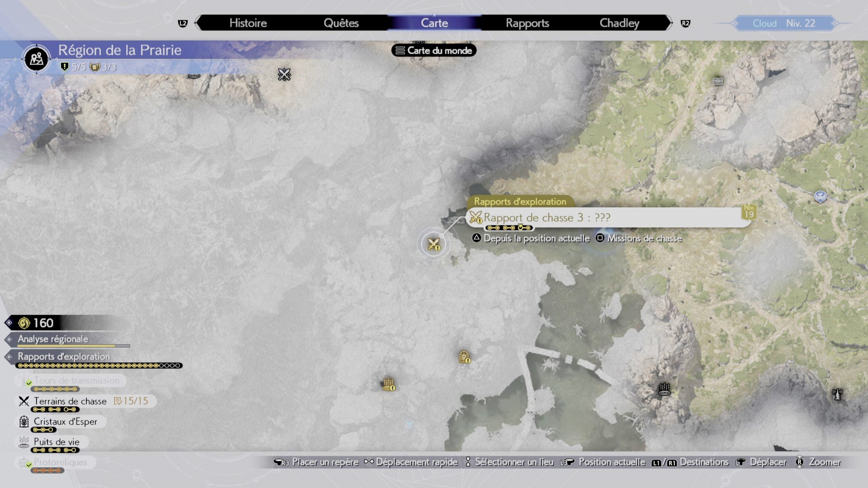Select the yellow lifespring marker with alert
The height and width of the screenshot is (488, 868).
coord(389,385)
